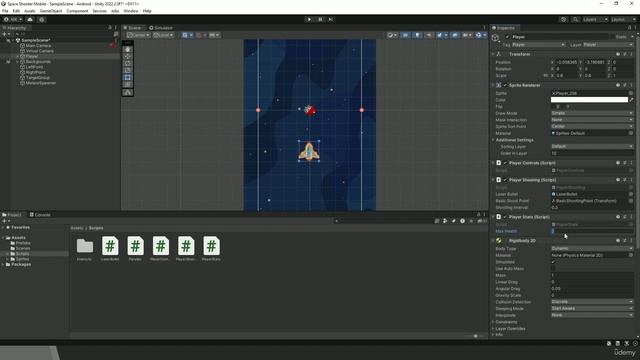This screenshot has width=640, height=360.
Task: Open the Tag dropdown
Action: 538,44
